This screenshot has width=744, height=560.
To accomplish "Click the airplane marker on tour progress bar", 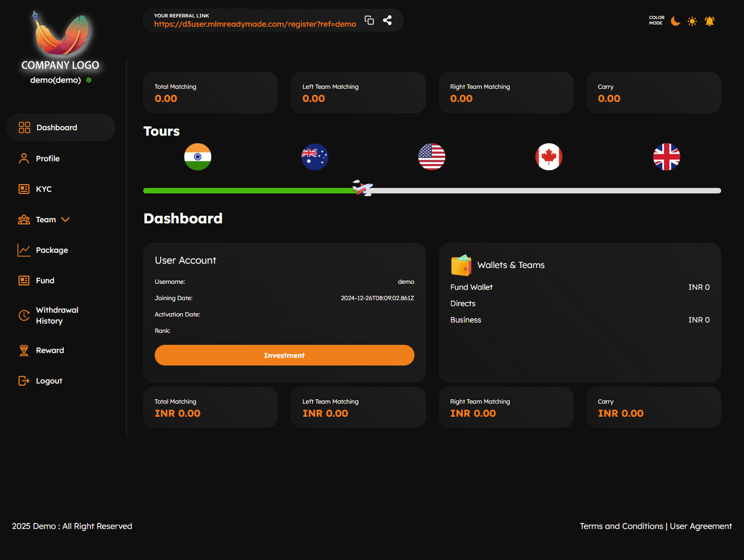I will point(362,188).
